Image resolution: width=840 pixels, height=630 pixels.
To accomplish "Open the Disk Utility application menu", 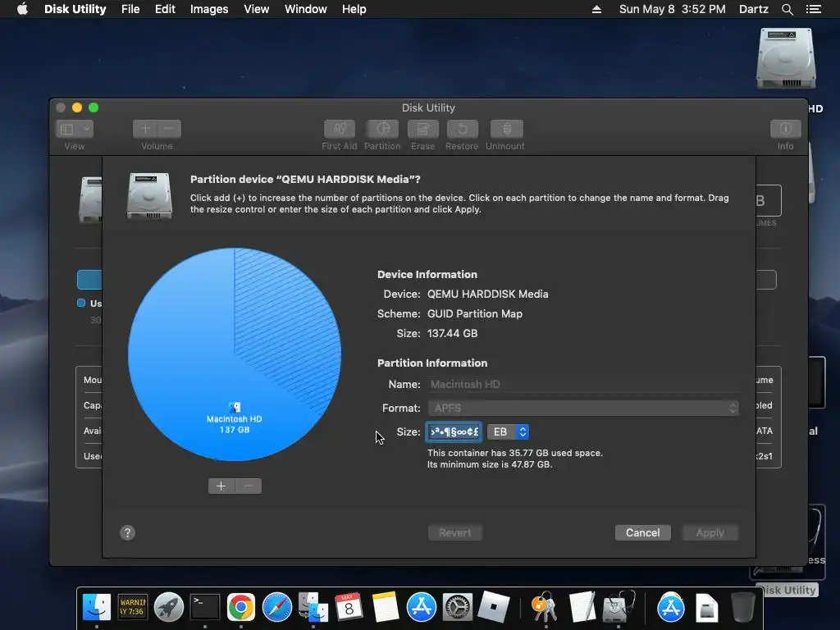I will point(75,9).
